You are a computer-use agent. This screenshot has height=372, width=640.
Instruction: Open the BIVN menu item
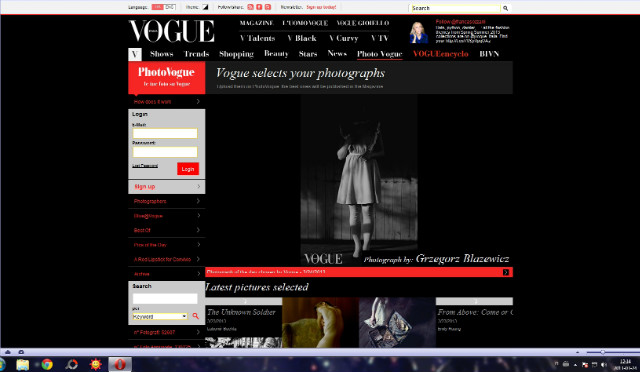coord(489,54)
